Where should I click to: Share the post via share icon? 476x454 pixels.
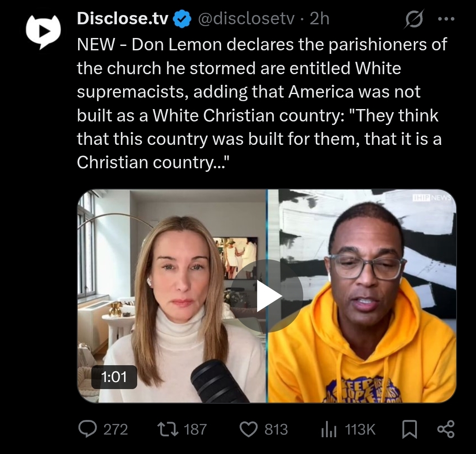point(446,429)
